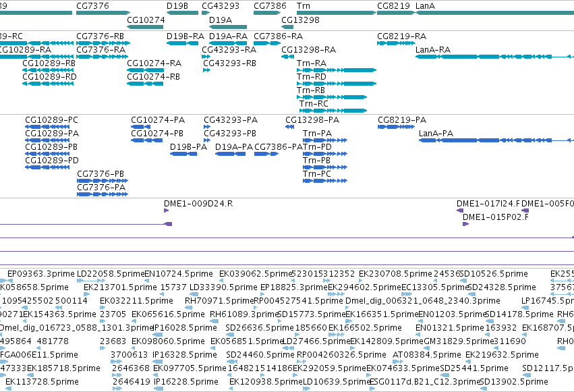This screenshot has height=392, width=574.
Task: Click the CG10289-PC protein label
Action: coord(51,120)
